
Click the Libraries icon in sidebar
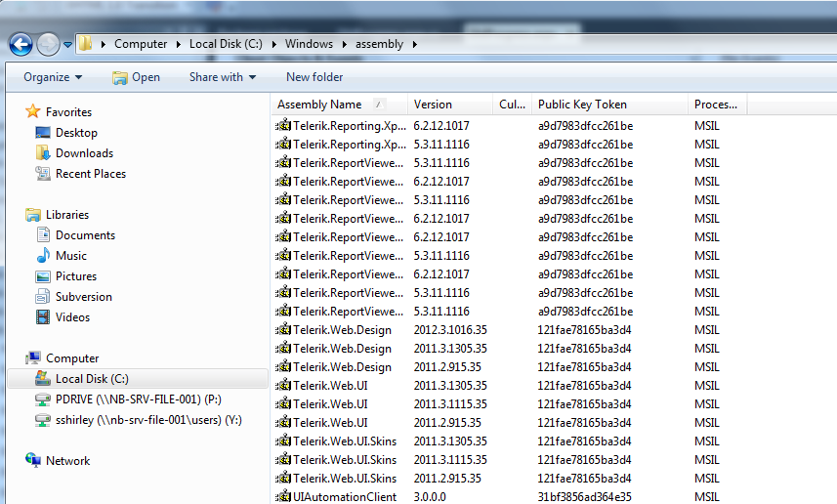coord(33,215)
